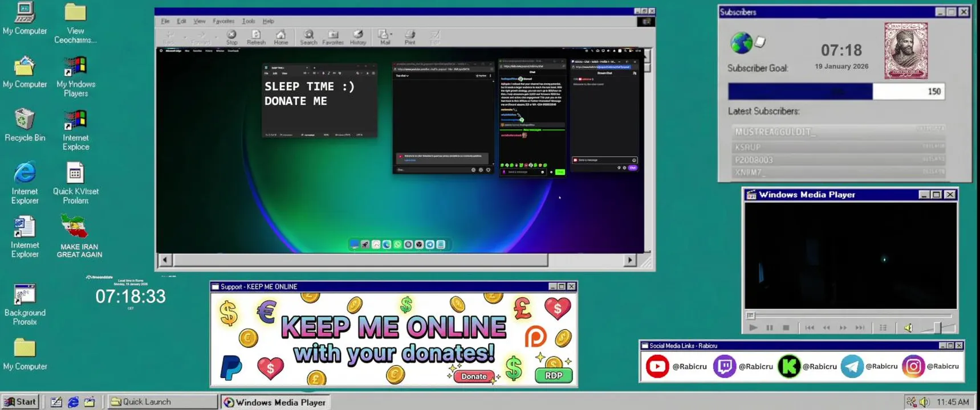Open the File menu

tap(165, 21)
